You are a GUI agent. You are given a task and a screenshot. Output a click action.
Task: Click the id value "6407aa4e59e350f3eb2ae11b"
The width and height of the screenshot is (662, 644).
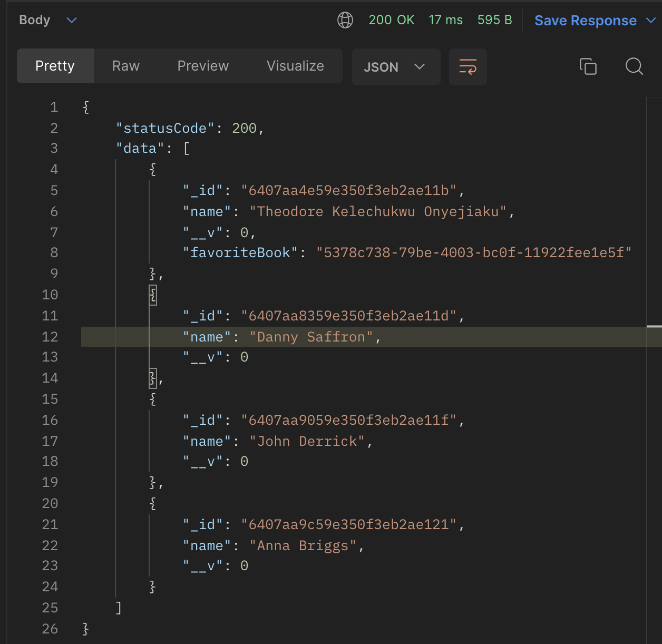pyautogui.click(x=349, y=190)
